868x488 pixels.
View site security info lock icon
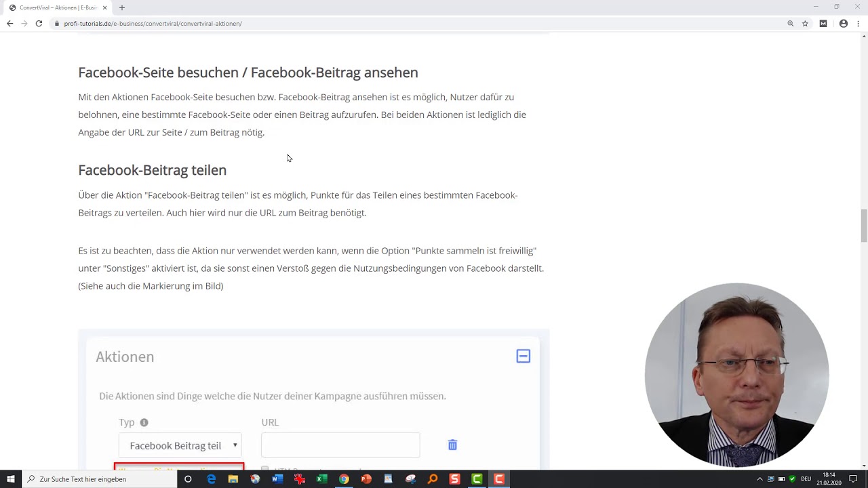(57, 23)
